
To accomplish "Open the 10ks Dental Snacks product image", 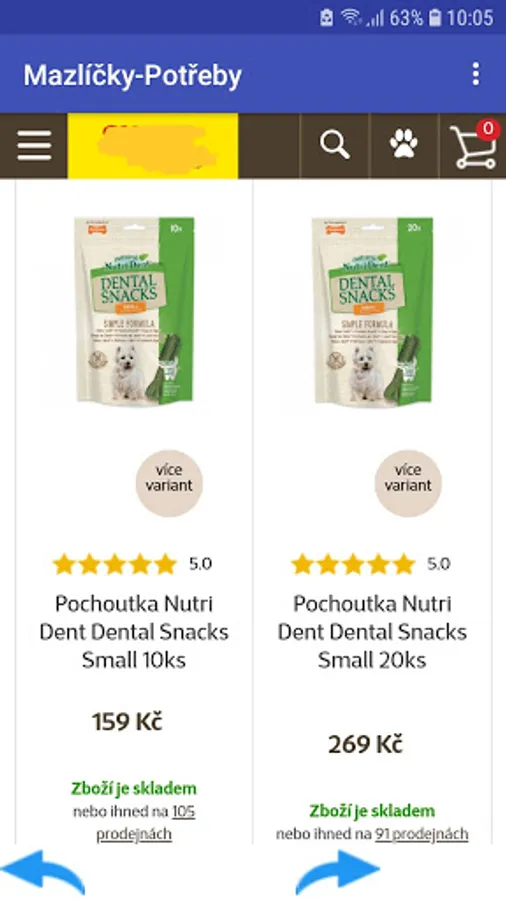I will pos(134,311).
